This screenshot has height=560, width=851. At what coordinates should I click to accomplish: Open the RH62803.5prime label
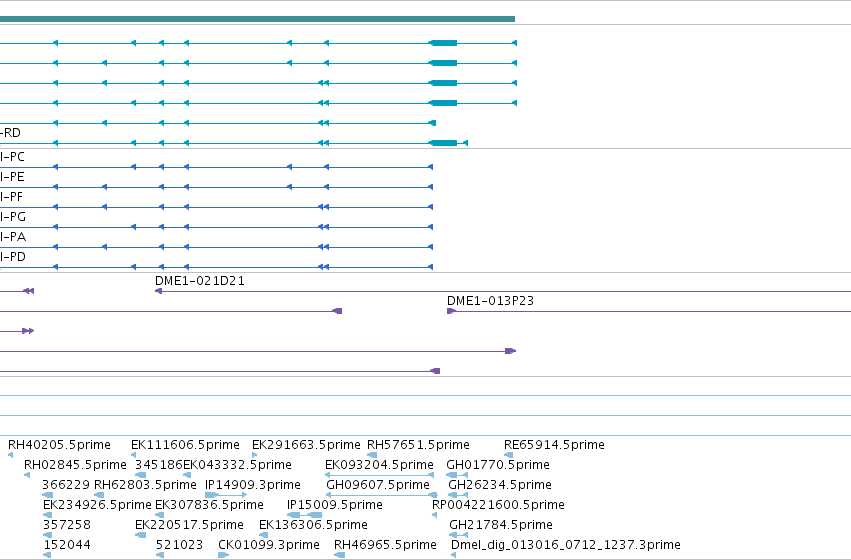[x=145, y=485]
